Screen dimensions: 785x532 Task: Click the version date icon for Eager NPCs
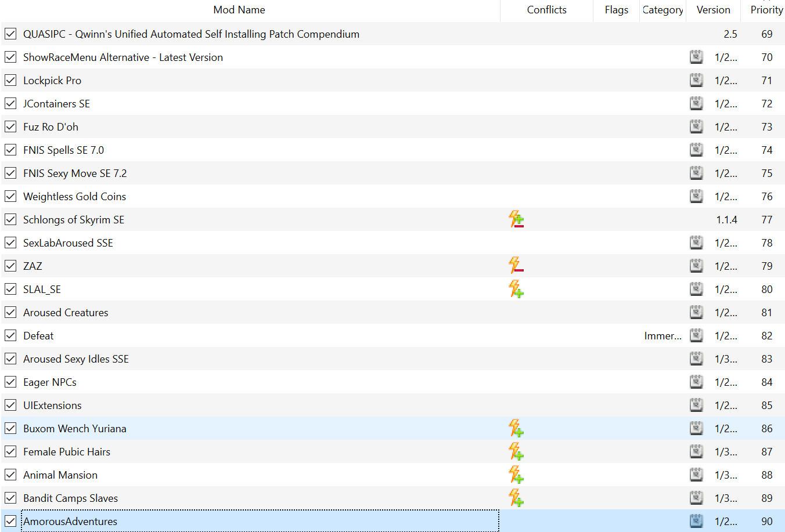[x=696, y=382]
